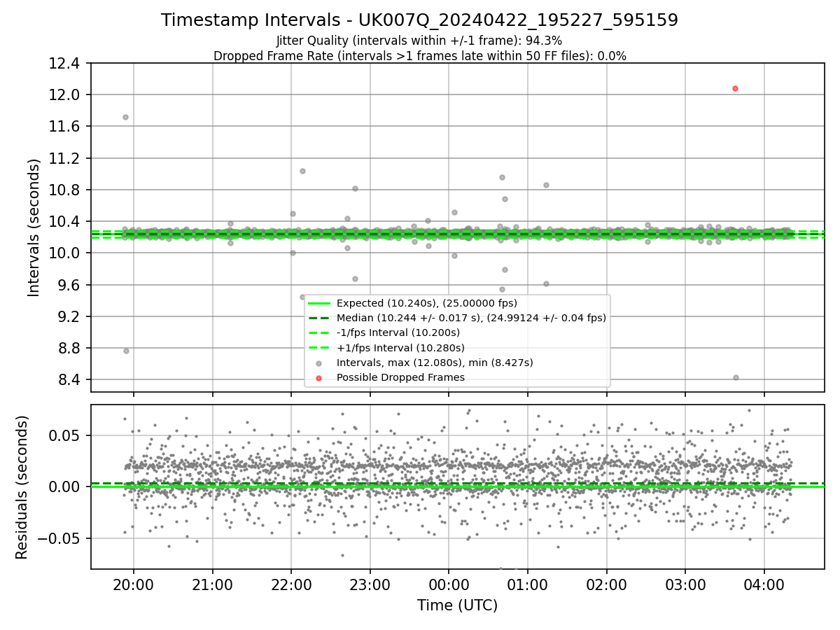This screenshot has height=630, width=840.
Task: Click the legend entry 'Possible Dropped Frames'
Action: click(x=400, y=377)
